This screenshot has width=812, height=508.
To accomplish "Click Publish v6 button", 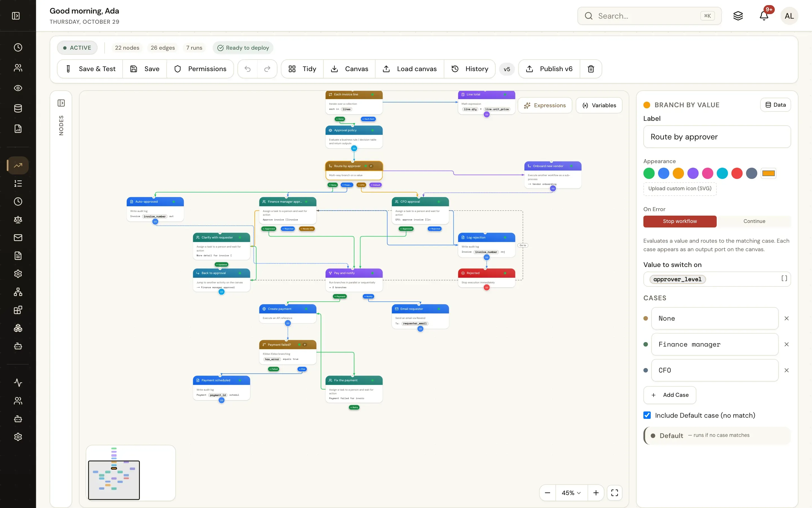I will tap(549, 69).
